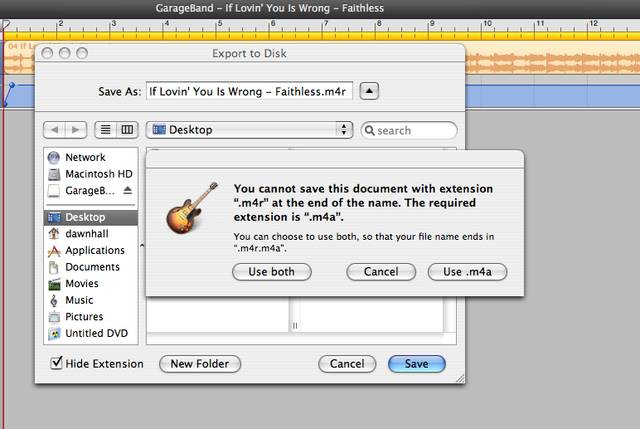Click the blue automation point in the volume track
640x429 pixels.
[12, 85]
